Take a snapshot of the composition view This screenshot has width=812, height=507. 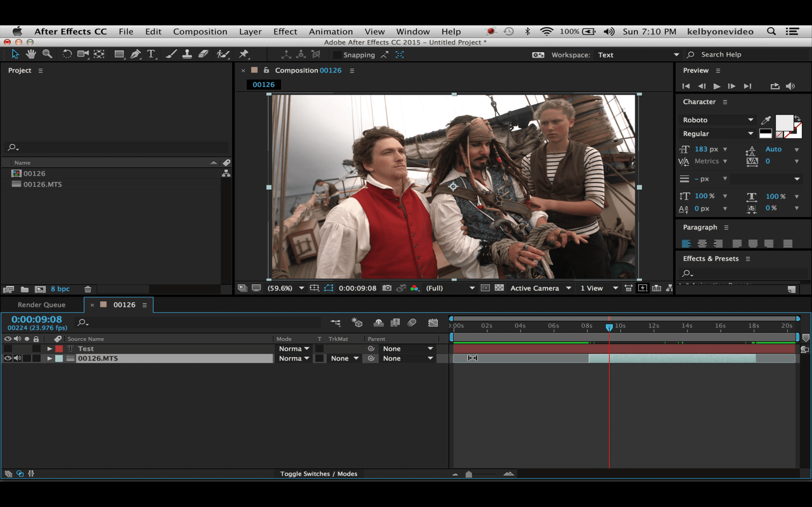[387, 288]
